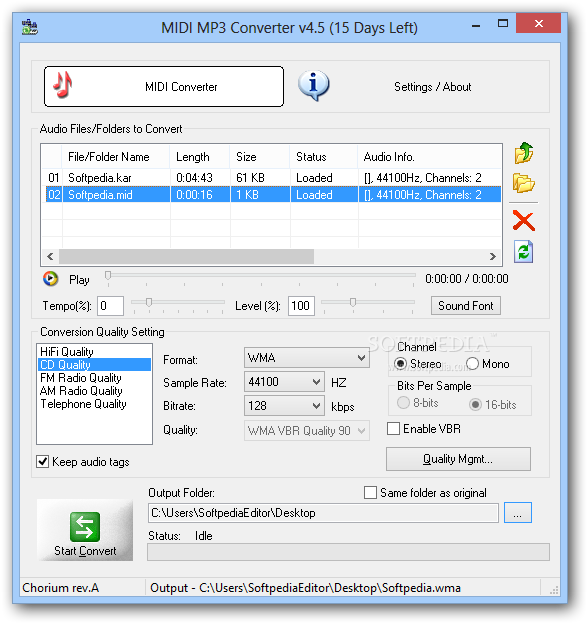
Task: Click the 61 KB size cell
Action: click(250, 177)
